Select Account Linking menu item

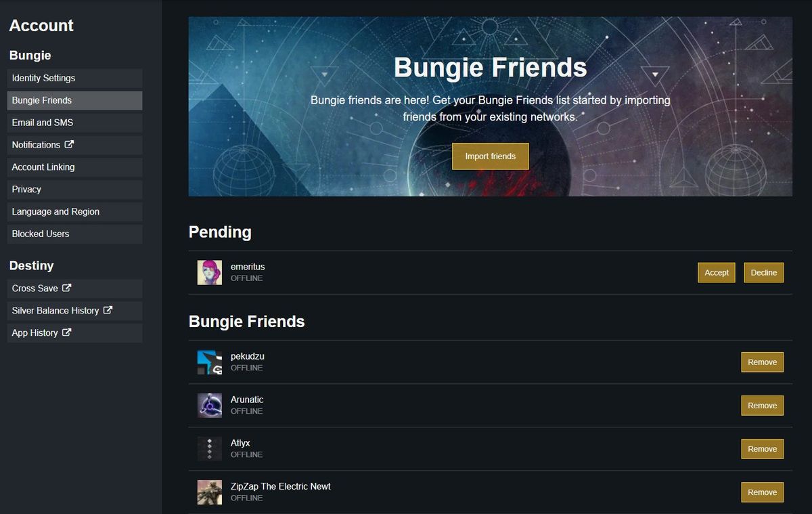[x=74, y=167]
